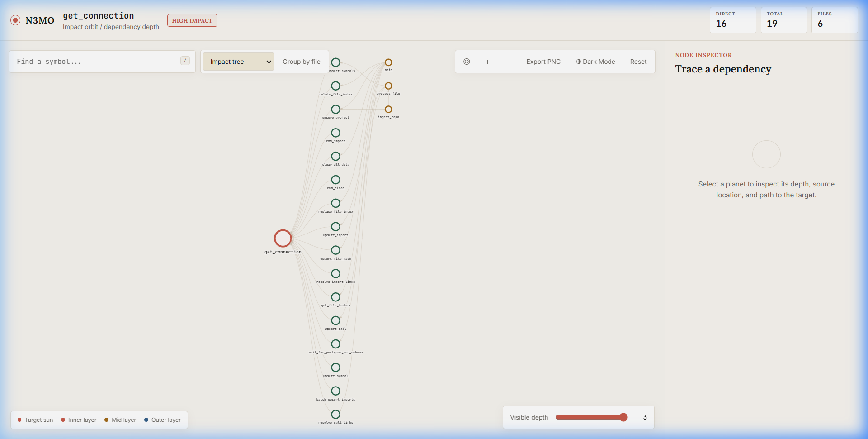Click the clear_all_data node circle

[x=335, y=156]
